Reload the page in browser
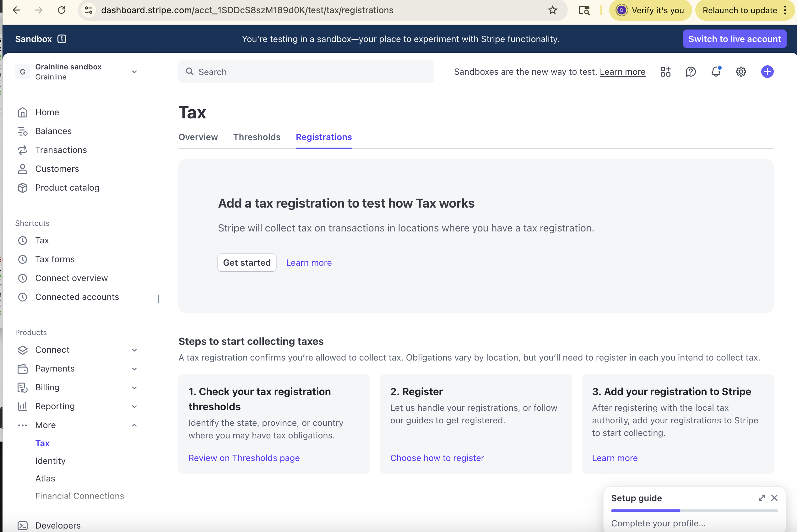Image resolution: width=797 pixels, height=532 pixels. (x=62, y=10)
